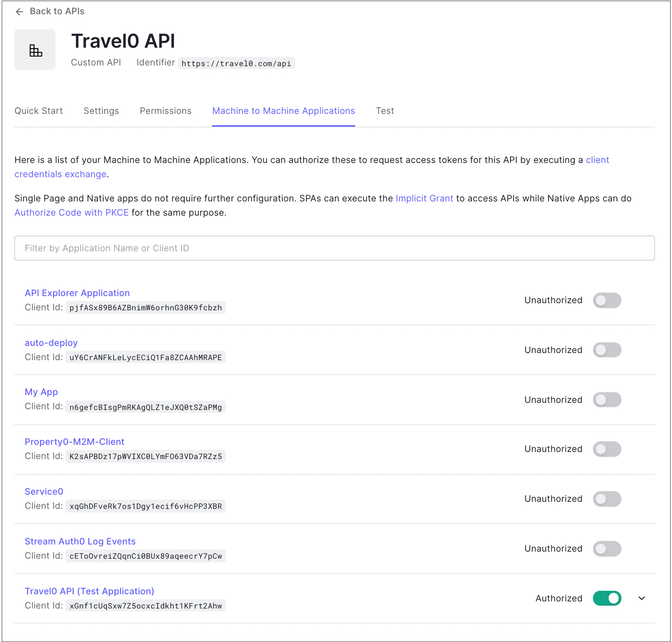Click the back arrow to return to APIs
Screen dimensions: 672x642
click(20, 11)
